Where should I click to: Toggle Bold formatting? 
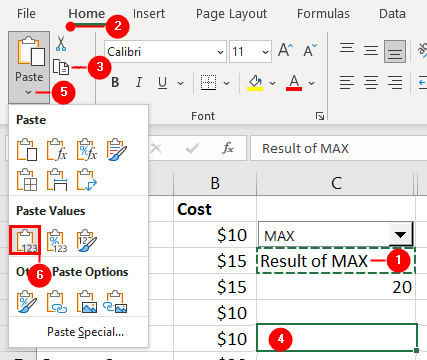[x=115, y=82]
